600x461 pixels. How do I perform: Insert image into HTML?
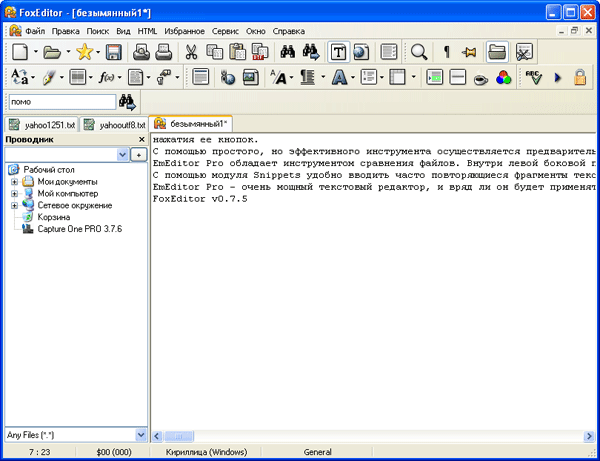(x=250, y=77)
